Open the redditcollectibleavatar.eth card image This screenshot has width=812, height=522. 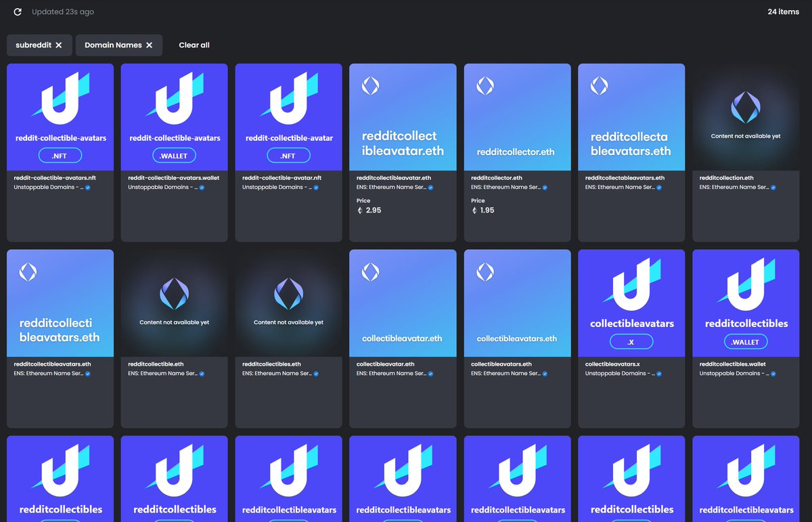click(403, 117)
